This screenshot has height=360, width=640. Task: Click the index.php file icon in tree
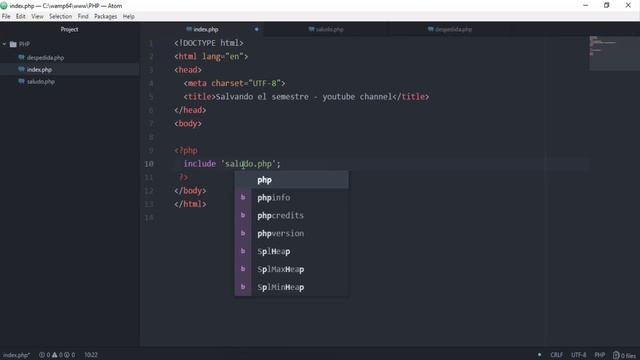(21, 69)
